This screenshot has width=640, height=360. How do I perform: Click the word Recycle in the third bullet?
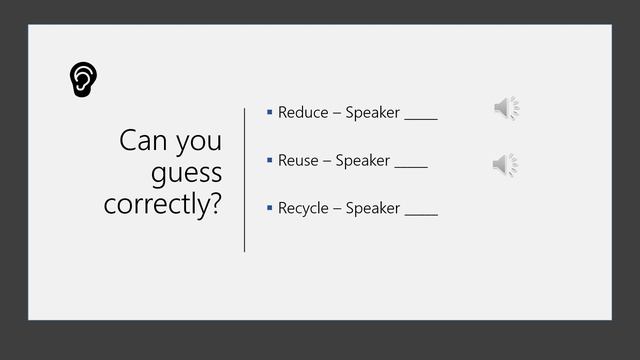(x=303, y=209)
